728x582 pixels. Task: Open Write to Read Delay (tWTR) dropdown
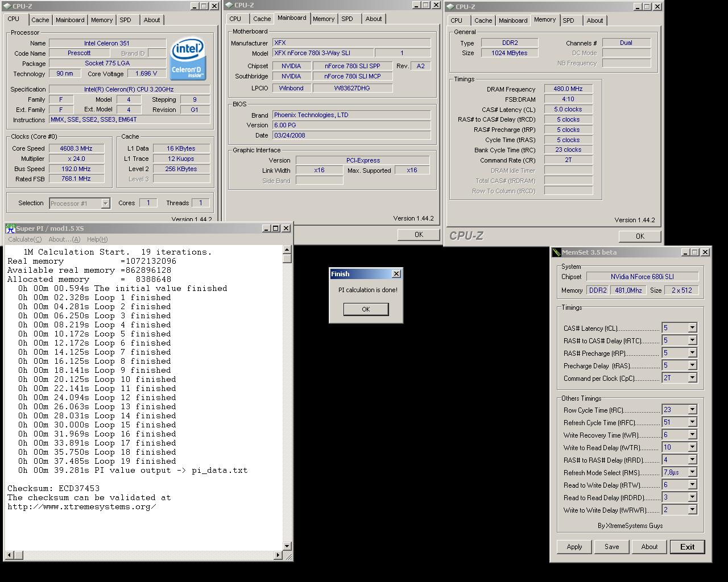click(692, 447)
